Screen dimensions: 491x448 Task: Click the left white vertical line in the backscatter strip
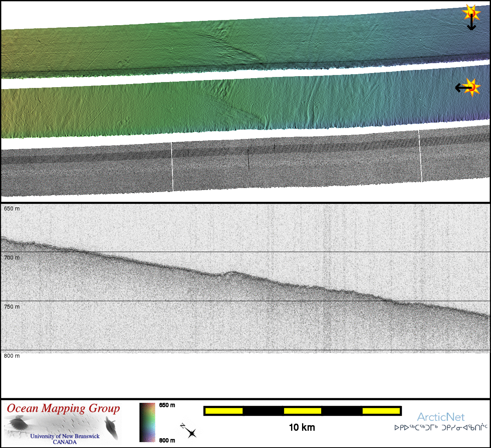pos(172,167)
